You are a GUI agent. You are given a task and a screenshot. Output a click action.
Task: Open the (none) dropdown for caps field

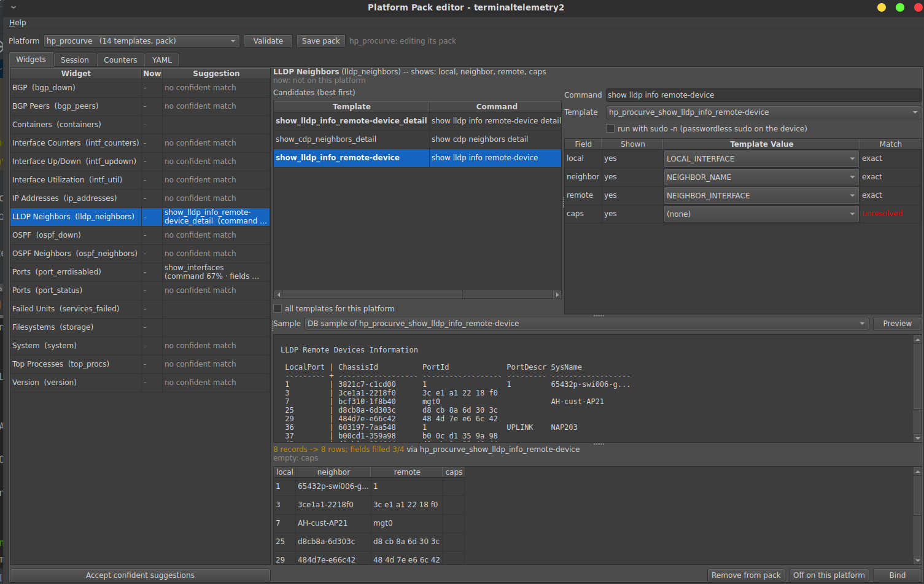point(761,214)
